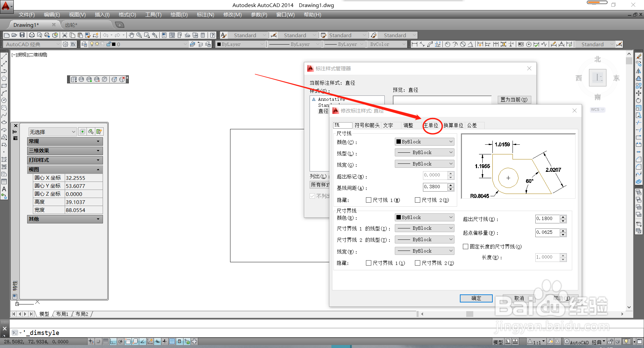644x348 pixels.
Task: Switch to the 符号和箭头 tab
Action: [367, 125]
